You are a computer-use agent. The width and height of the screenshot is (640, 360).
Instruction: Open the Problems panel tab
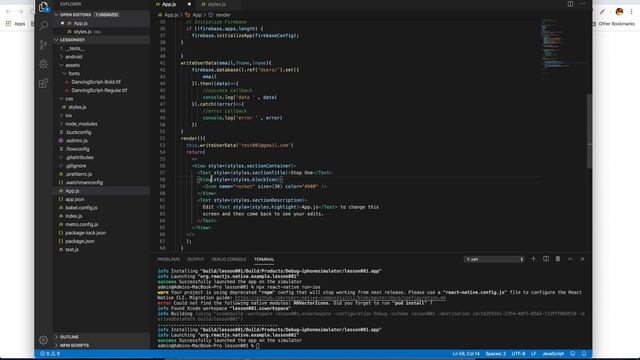coord(169,259)
